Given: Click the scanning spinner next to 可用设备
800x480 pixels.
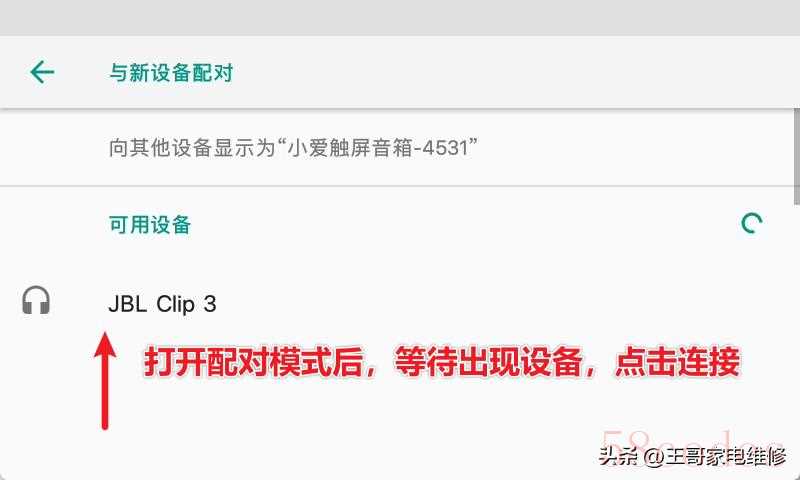Looking at the screenshot, I should tap(752, 223).
